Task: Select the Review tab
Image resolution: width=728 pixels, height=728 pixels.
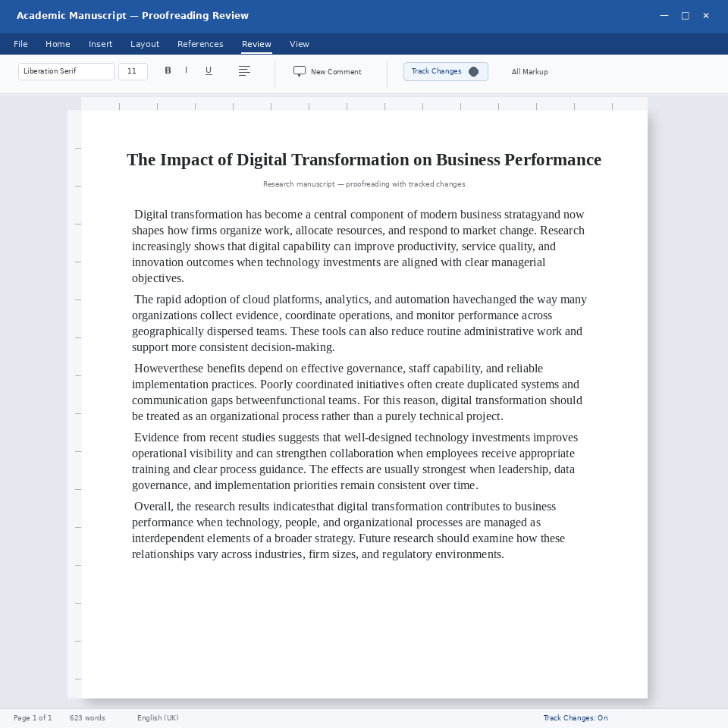Action: coord(256,44)
